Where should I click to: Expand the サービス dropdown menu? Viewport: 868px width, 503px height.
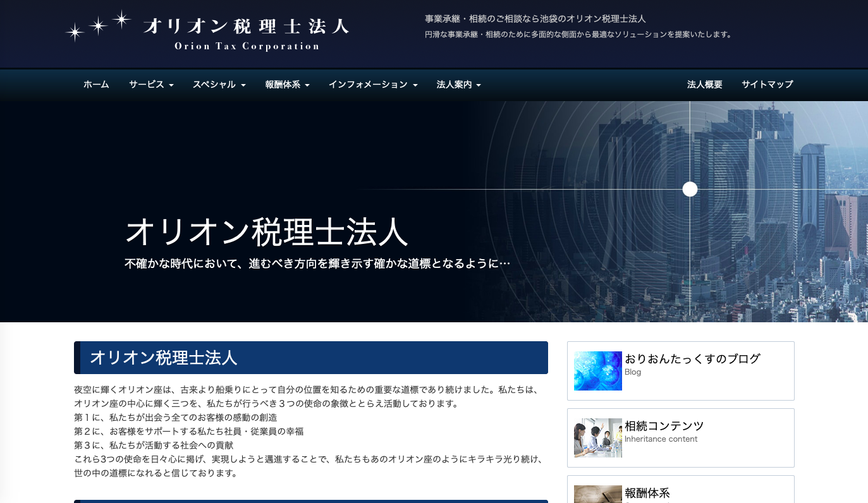[x=151, y=85]
